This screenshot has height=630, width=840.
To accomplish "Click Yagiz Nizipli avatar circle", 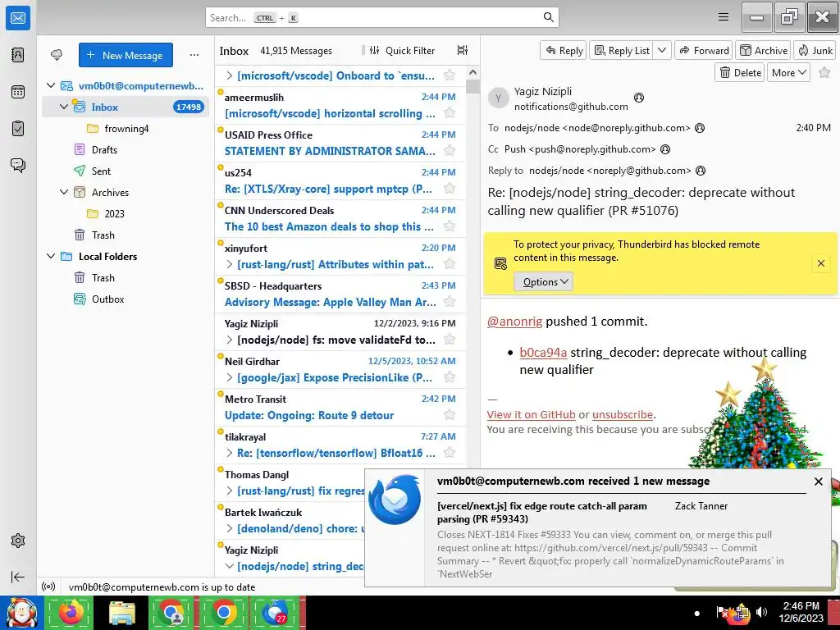I will click(498, 98).
